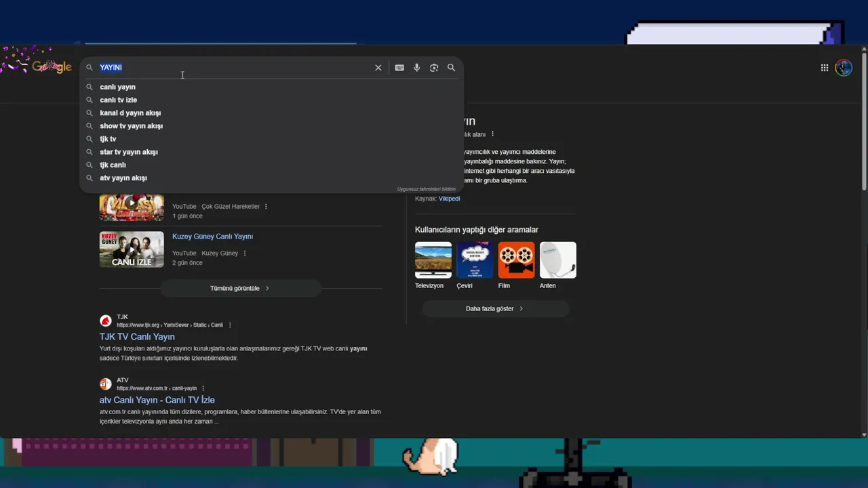Play the Çok Güzel Hareketler video thumbnail
This screenshot has width=868, height=488.
pos(132,206)
